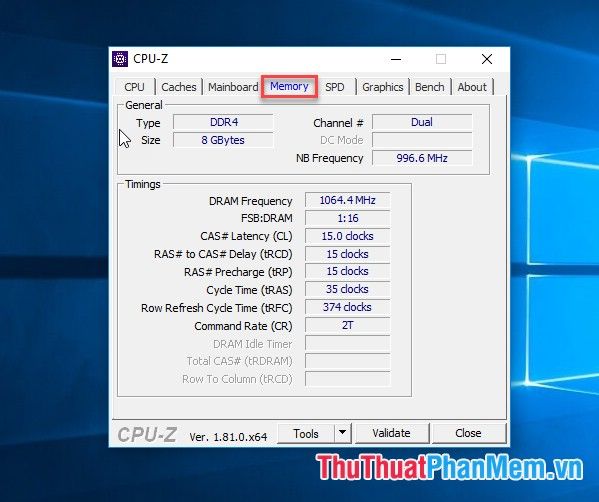Click the empty Row To Column field
This screenshot has width=599, height=502.
pyautogui.click(x=348, y=379)
